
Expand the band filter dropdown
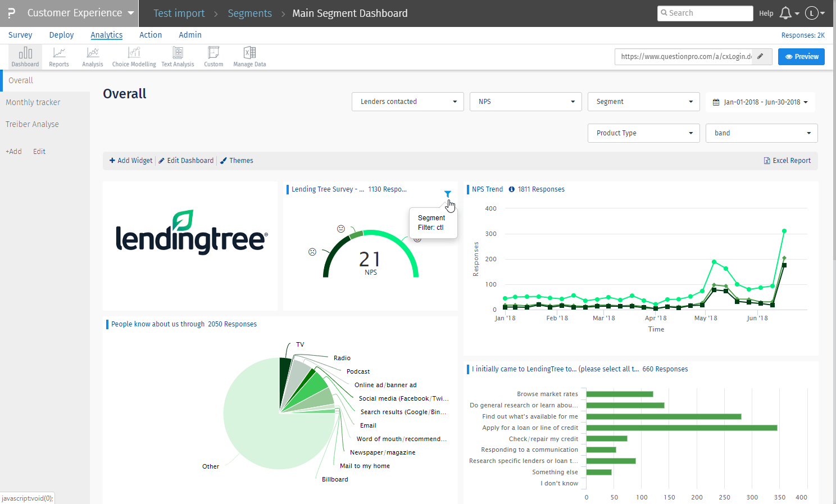tap(761, 133)
